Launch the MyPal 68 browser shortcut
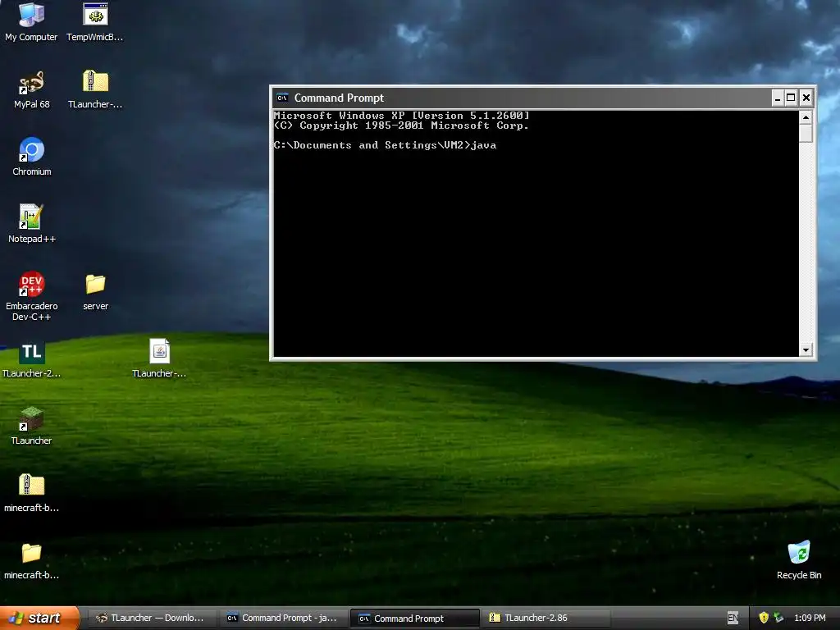 pyautogui.click(x=32, y=89)
